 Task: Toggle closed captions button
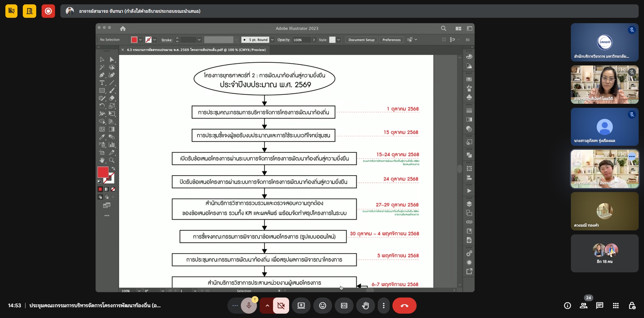344,306
